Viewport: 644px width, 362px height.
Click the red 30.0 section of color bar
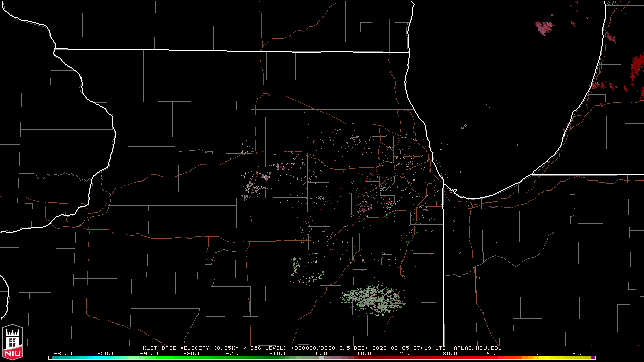coord(450,358)
